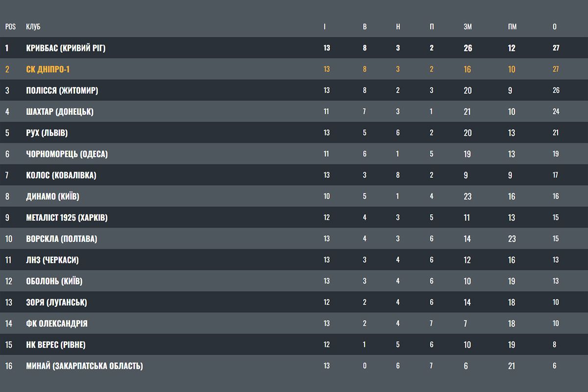This screenshot has height=392, width=588.
Task: Click the ЗМ goals-scored column header
Action: click(x=467, y=26)
